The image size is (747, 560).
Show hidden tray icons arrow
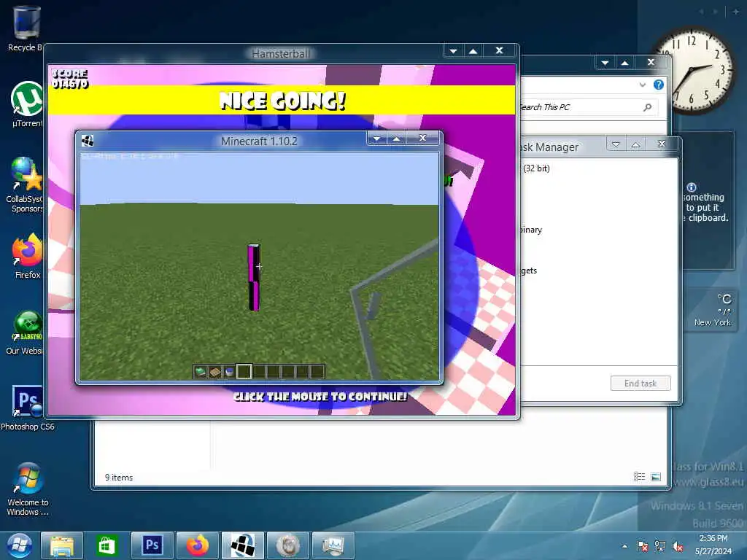(624, 546)
